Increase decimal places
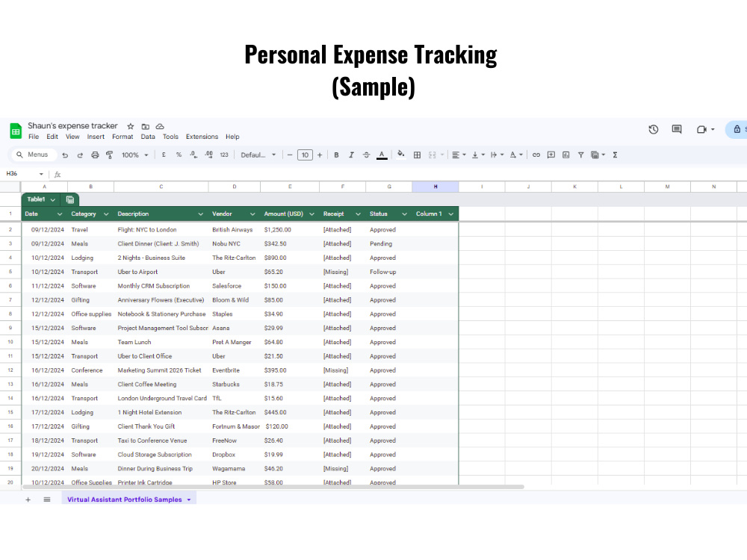This screenshot has height=560, width=747. tap(208, 155)
